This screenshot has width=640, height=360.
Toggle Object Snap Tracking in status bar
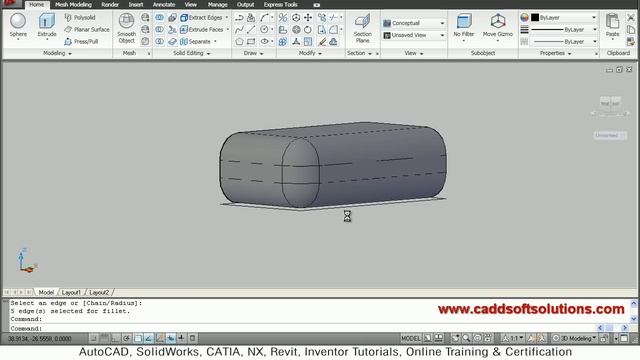[149, 338]
